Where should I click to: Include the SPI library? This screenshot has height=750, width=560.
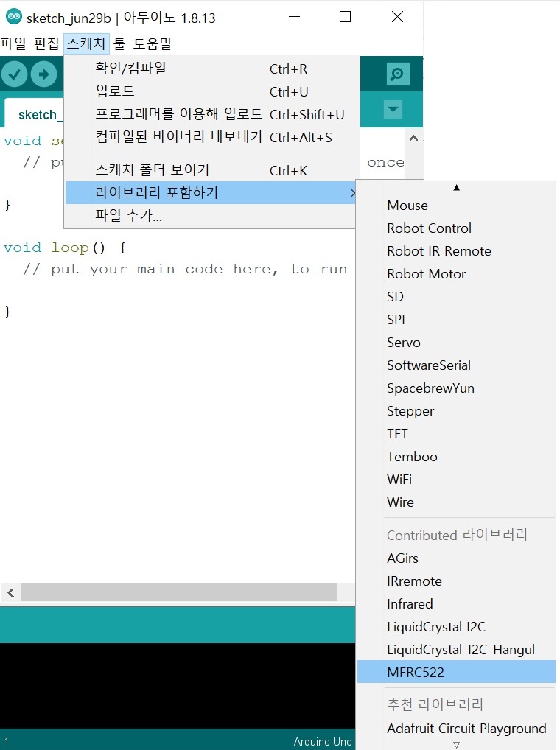pyautogui.click(x=456, y=320)
